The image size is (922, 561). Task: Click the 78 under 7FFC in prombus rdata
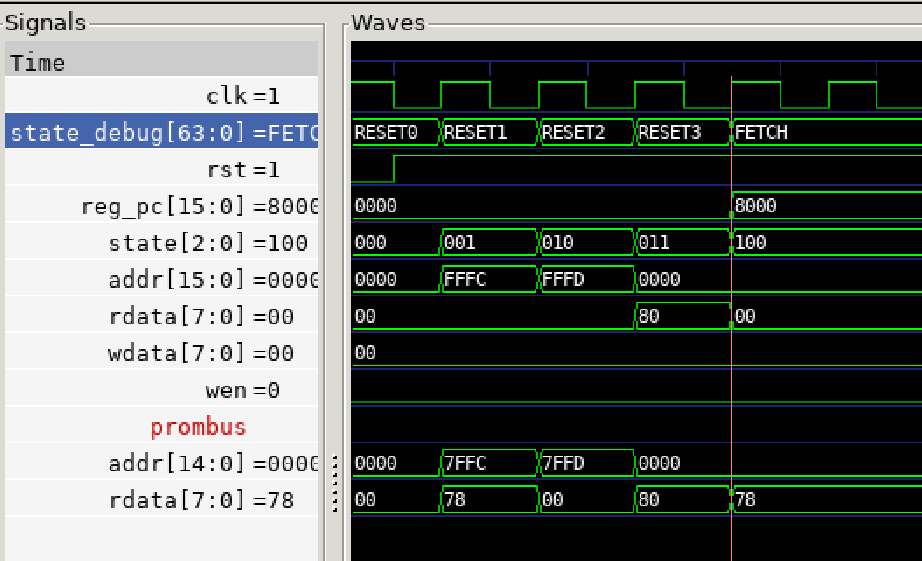pos(455,500)
